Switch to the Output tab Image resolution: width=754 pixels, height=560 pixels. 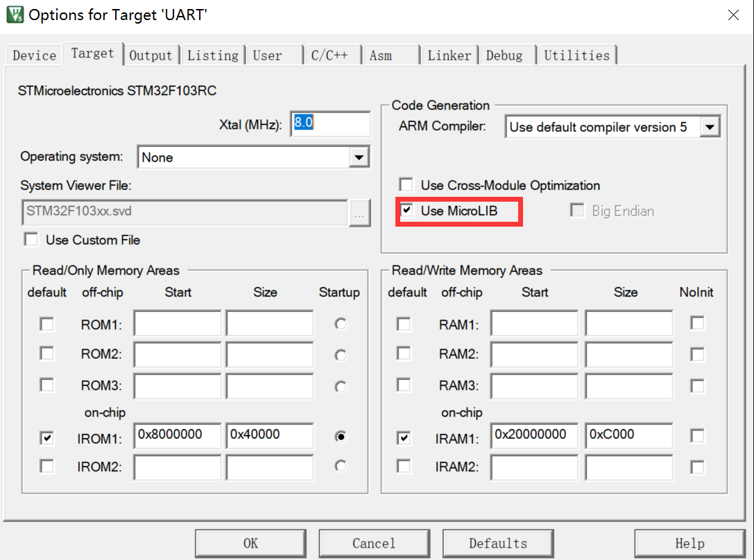click(x=151, y=55)
